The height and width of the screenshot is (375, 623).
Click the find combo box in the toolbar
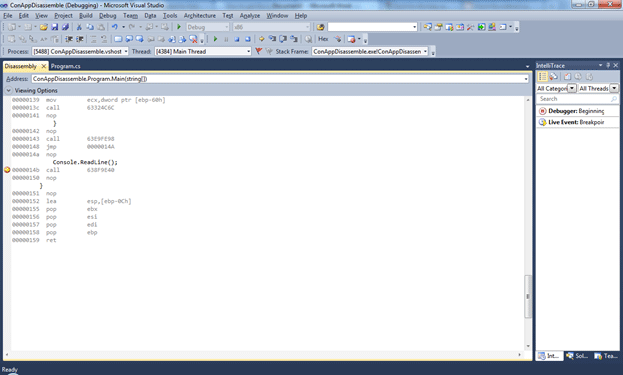[372, 27]
